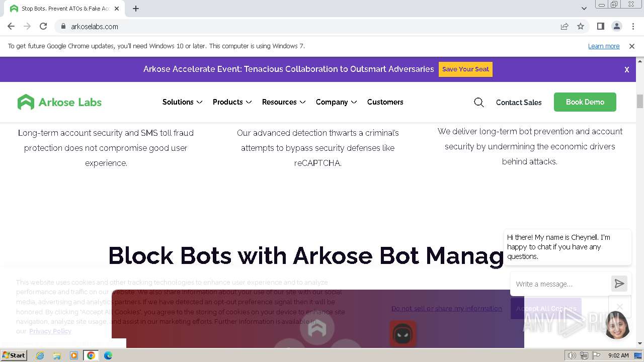Open Windows Explorer from the taskbar
Screen dimensions: 644x362
(x=57, y=355)
